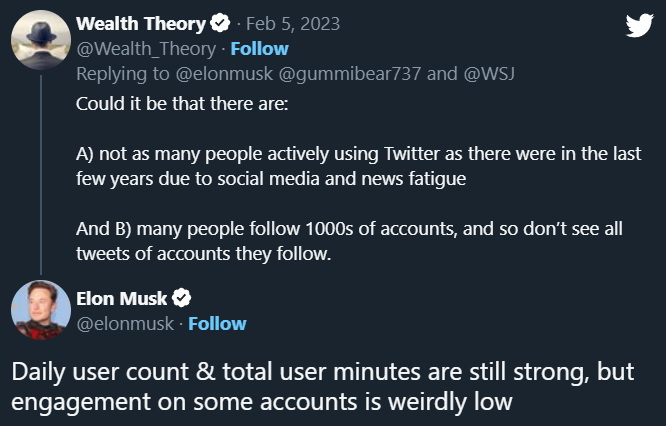Follow the Elon Musk account

point(217,323)
